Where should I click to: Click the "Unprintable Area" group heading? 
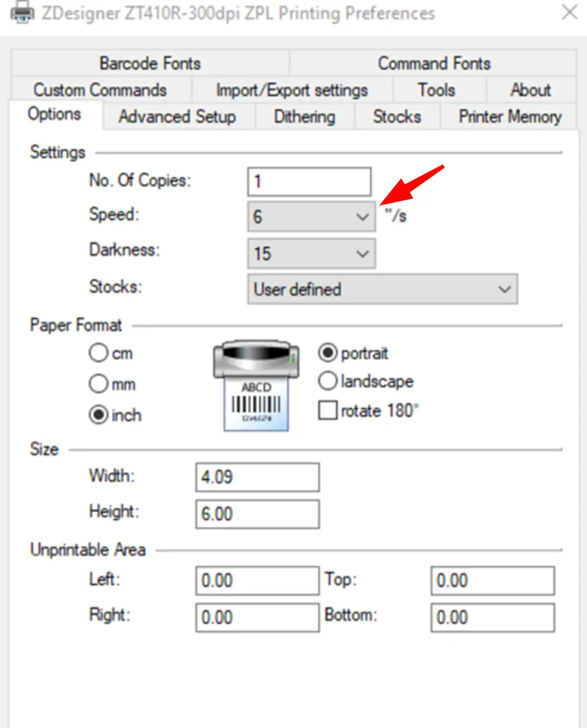[x=87, y=550]
